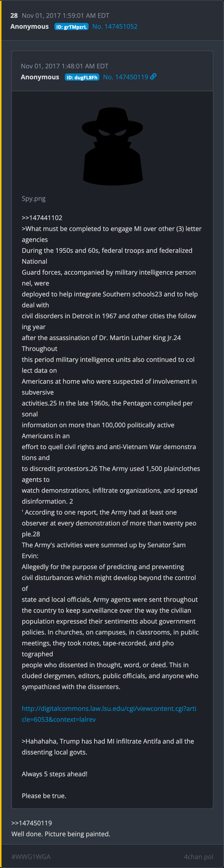Follow the >>147450119 reference at the bottom
The height and width of the screenshot is (868, 224).
tap(32, 822)
